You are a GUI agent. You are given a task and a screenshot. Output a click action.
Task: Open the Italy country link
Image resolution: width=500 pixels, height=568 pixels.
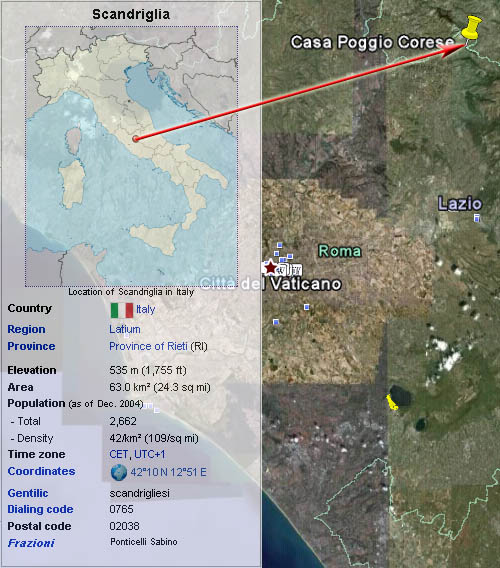click(x=146, y=309)
